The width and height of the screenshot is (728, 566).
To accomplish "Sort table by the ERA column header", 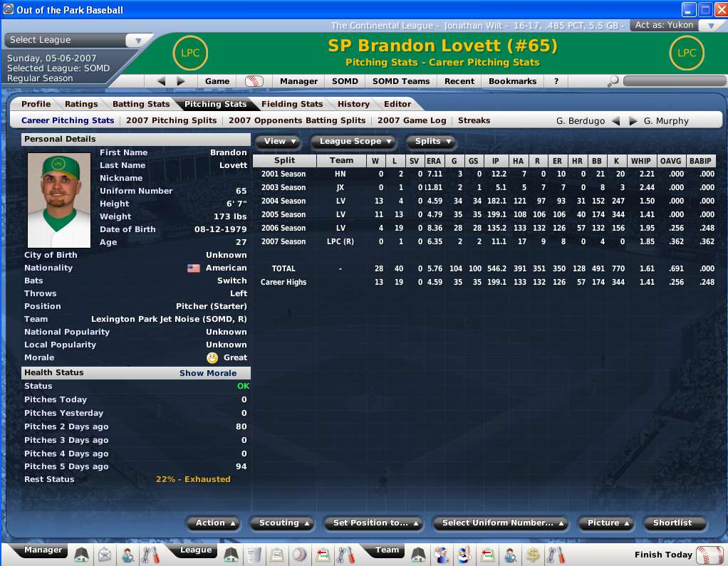I will tap(434, 161).
